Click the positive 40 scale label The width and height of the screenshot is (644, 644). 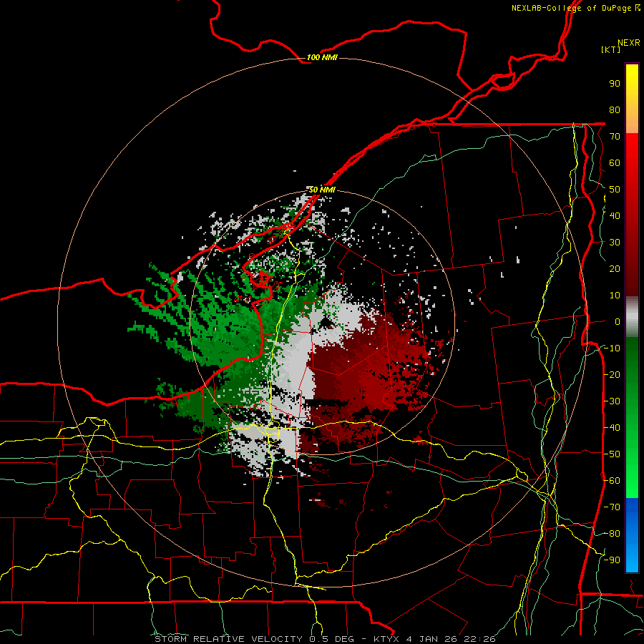coord(615,215)
